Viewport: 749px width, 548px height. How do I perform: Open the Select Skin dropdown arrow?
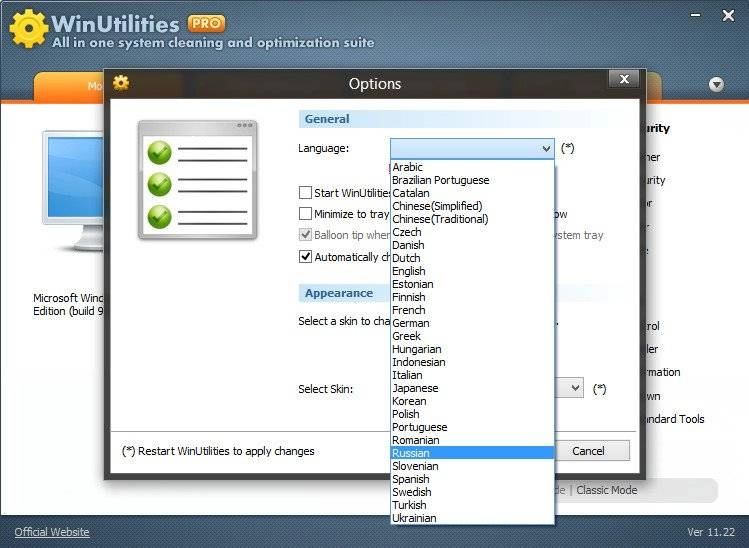coord(576,388)
